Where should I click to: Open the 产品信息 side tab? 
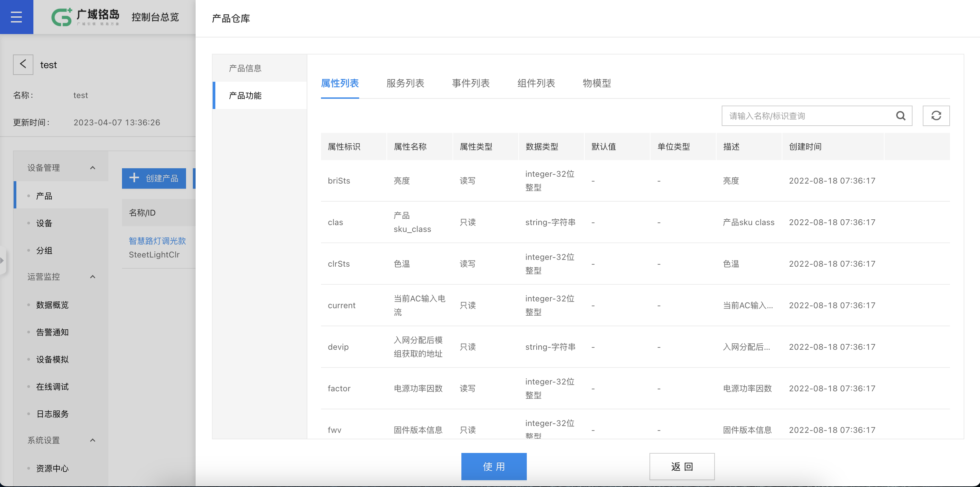(260, 68)
